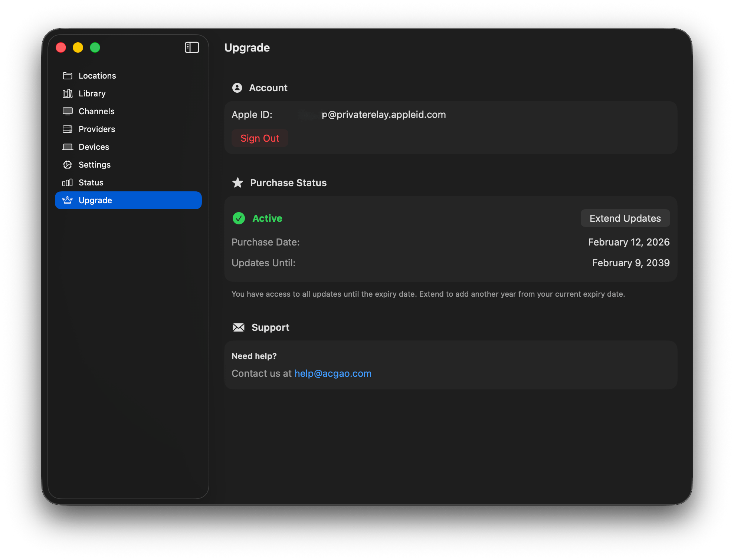Open the Library section
734x560 pixels.
pos(92,93)
